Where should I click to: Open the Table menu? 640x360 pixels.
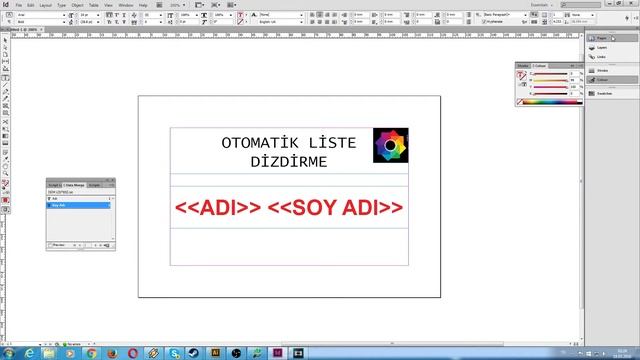click(94, 5)
